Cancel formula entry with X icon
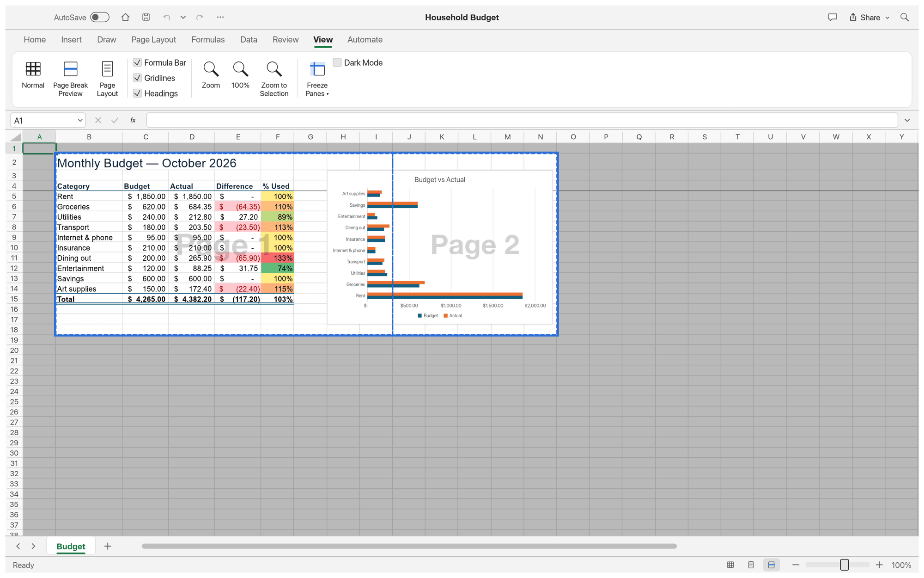 [98, 120]
